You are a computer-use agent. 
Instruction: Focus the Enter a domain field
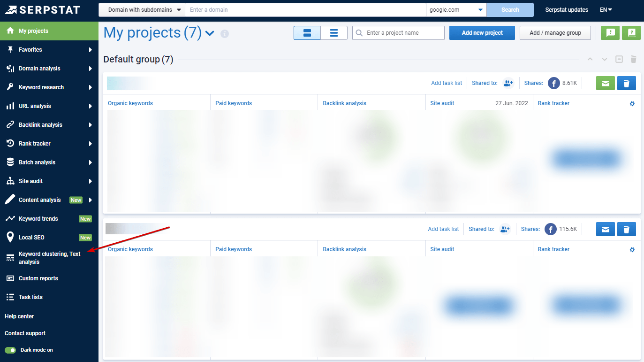point(306,9)
